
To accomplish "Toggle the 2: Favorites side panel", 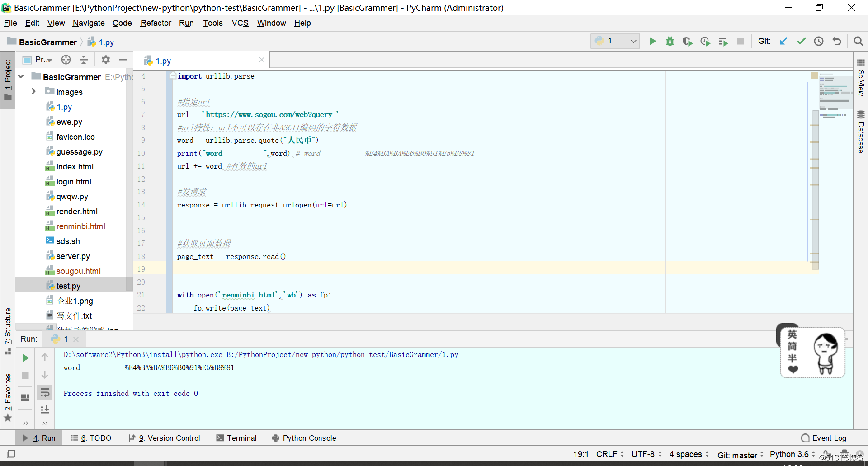I will point(8,397).
